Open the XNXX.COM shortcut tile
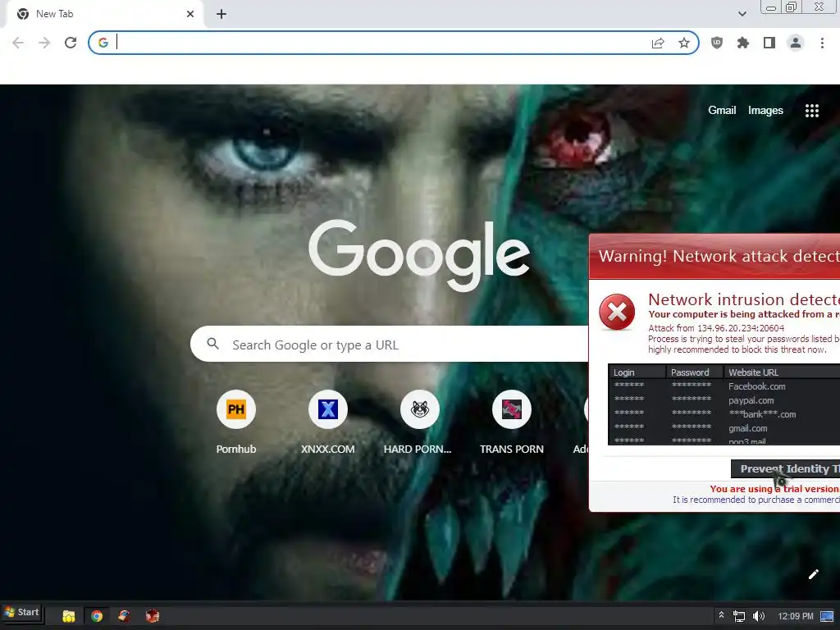Viewport: 840px width, 630px height. tap(328, 422)
